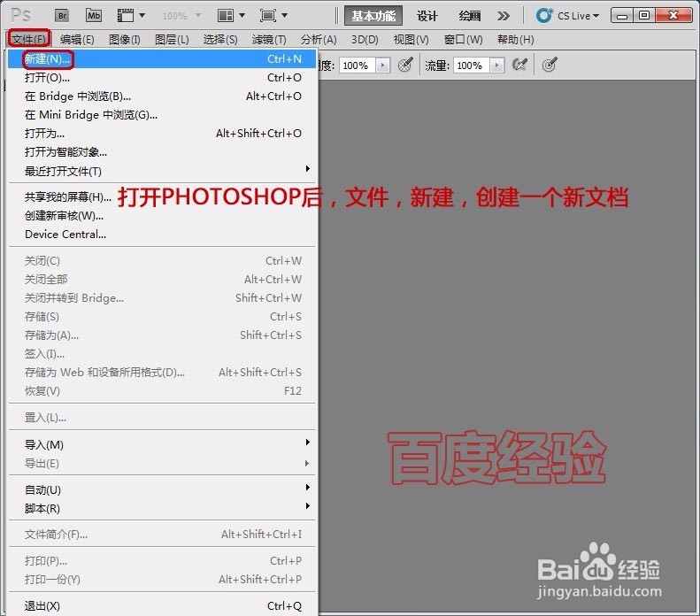This screenshot has height=616, width=700.
Task: Select the 基本功能 workspace
Action: pos(373,16)
